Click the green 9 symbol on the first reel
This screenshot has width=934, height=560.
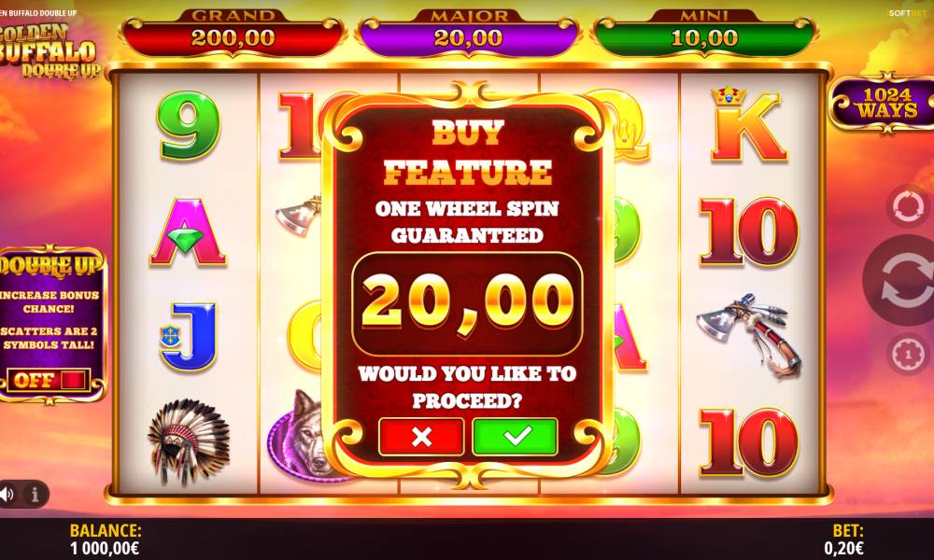pyautogui.click(x=189, y=125)
